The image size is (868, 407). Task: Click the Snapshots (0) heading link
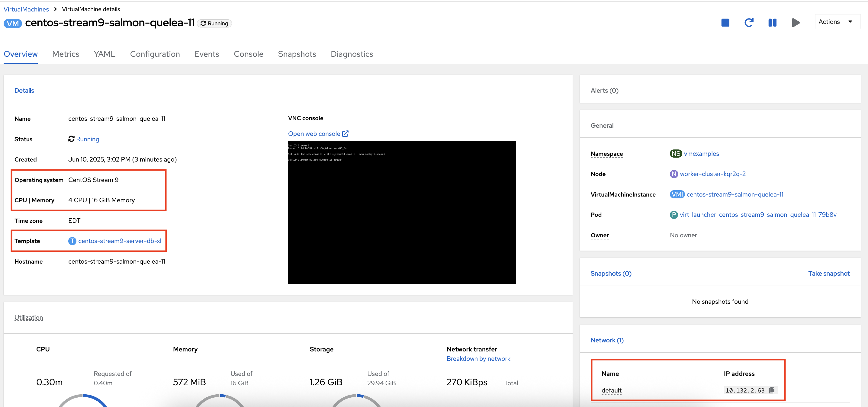coord(611,274)
